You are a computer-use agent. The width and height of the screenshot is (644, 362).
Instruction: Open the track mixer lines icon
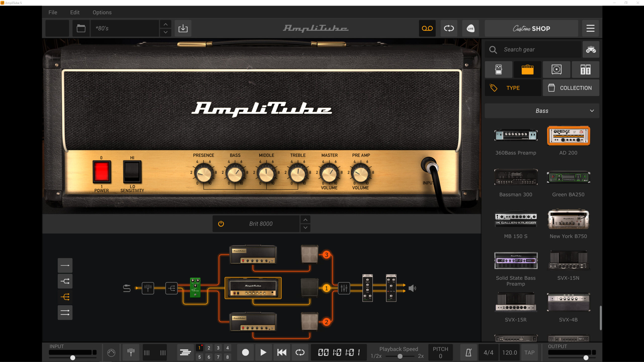click(185, 352)
